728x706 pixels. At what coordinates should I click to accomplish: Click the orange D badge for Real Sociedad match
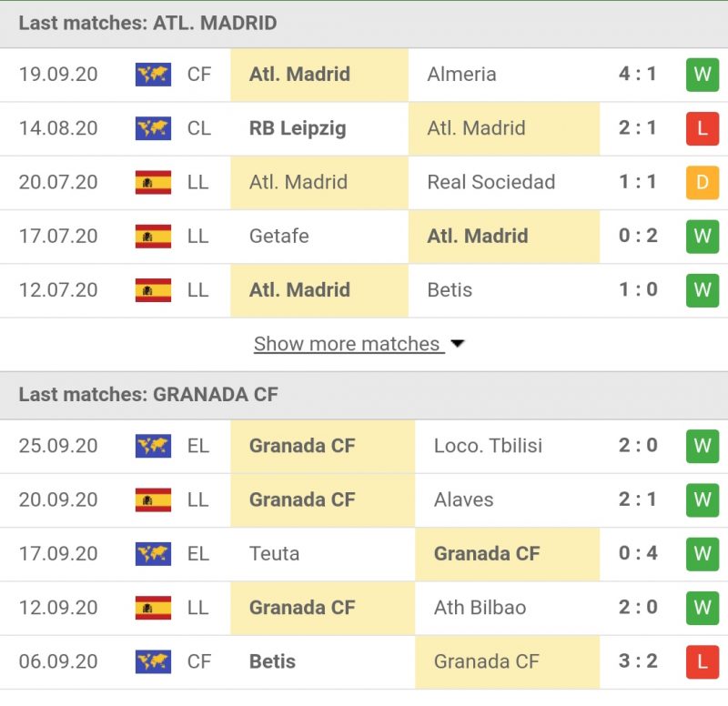pyautogui.click(x=702, y=182)
